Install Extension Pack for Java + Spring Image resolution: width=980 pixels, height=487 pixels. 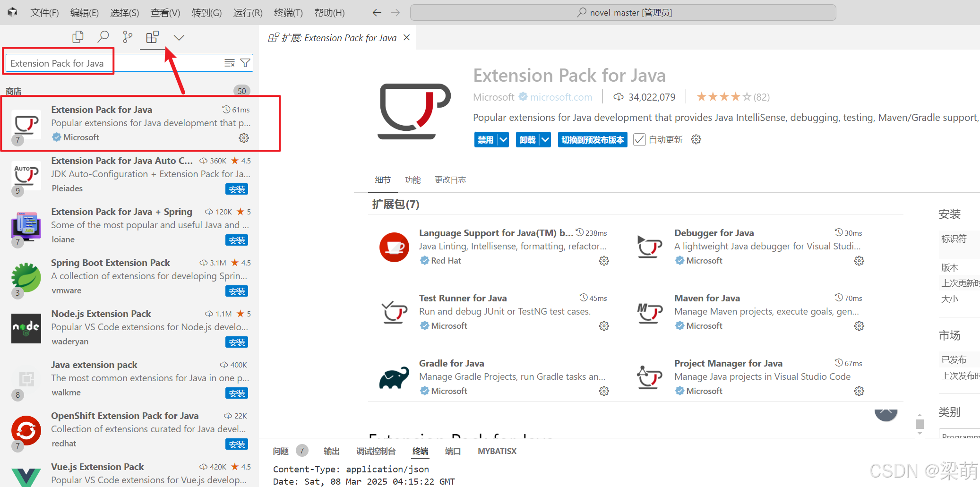click(237, 240)
